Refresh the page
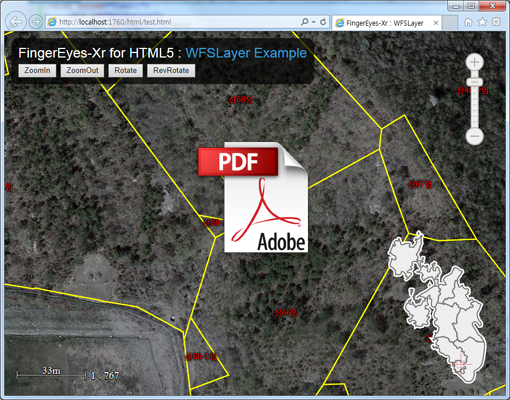 [x=323, y=22]
